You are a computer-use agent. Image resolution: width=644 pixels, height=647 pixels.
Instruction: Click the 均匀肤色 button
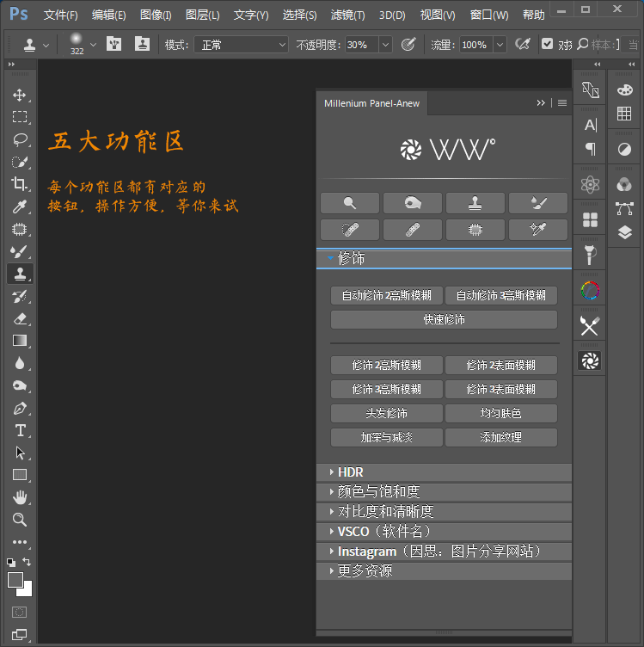click(x=501, y=413)
